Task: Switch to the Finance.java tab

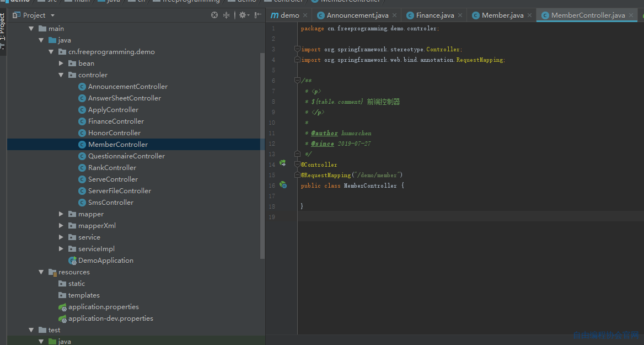Action: (434, 15)
